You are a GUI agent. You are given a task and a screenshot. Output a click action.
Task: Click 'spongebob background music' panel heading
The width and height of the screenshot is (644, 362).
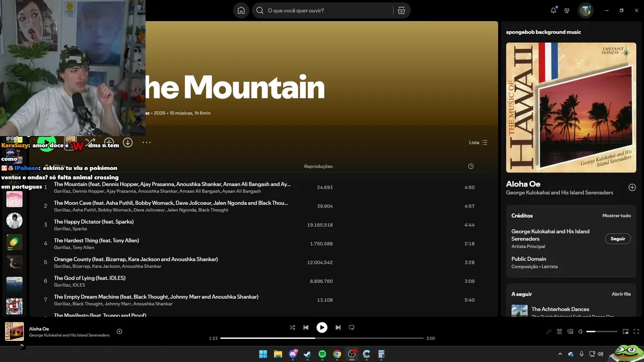pos(543,32)
